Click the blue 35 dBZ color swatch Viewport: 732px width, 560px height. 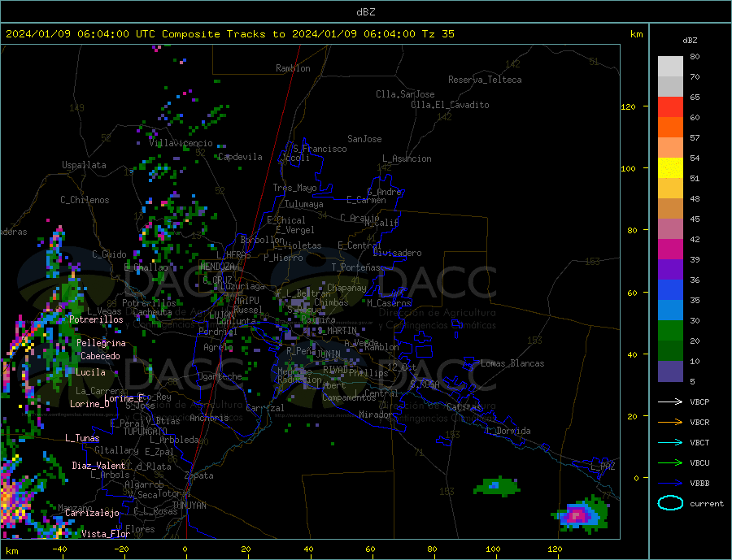(x=670, y=290)
